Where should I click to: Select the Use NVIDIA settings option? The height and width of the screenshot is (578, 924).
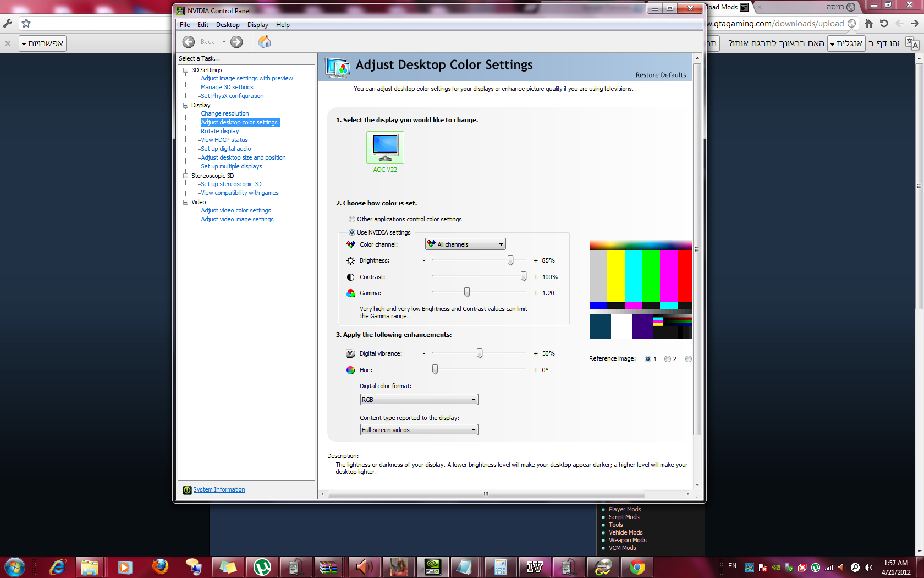352,232
